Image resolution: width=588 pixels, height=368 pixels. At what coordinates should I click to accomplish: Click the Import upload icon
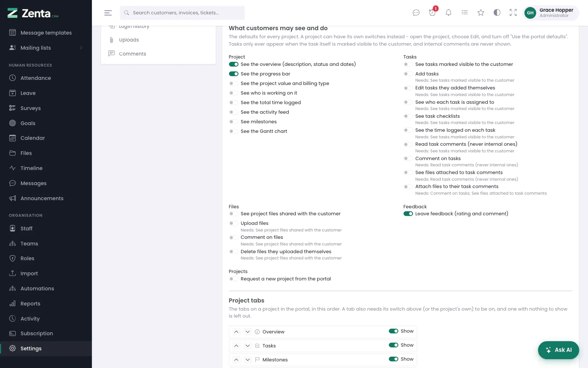coord(12,273)
